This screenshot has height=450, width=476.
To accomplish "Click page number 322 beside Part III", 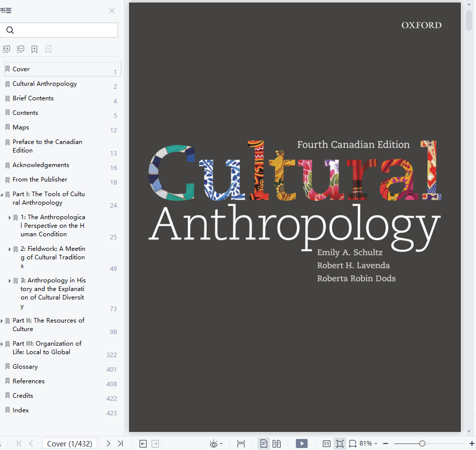I will [111, 355].
